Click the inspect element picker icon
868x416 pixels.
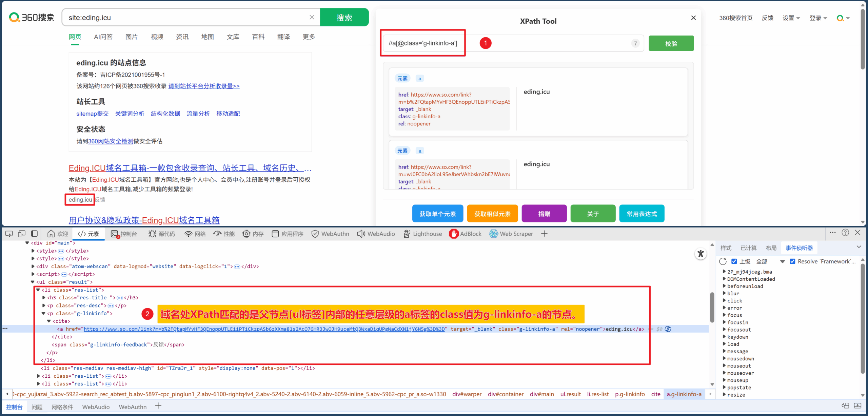pos(9,234)
